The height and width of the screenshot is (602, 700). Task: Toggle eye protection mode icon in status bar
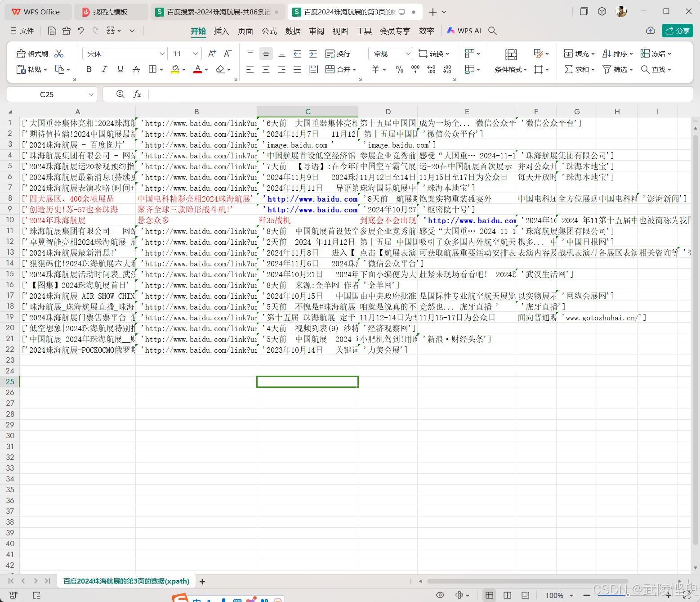[x=440, y=595]
